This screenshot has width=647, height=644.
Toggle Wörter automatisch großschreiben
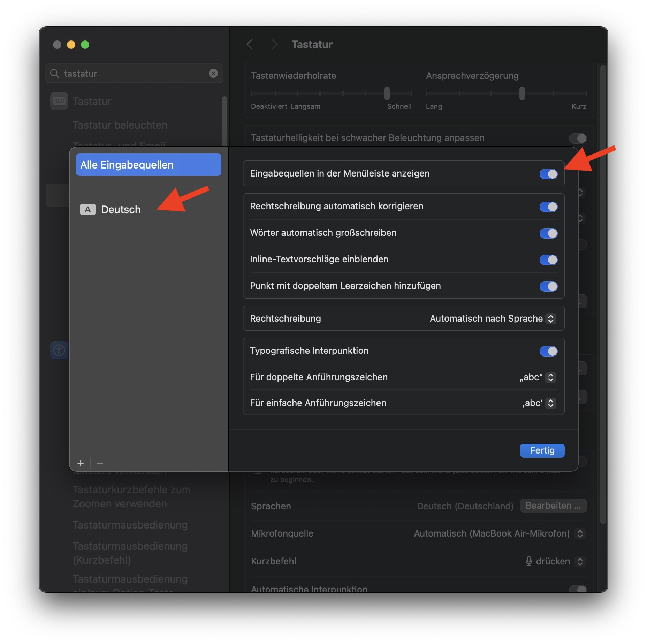pyautogui.click(x=548, y=233)
